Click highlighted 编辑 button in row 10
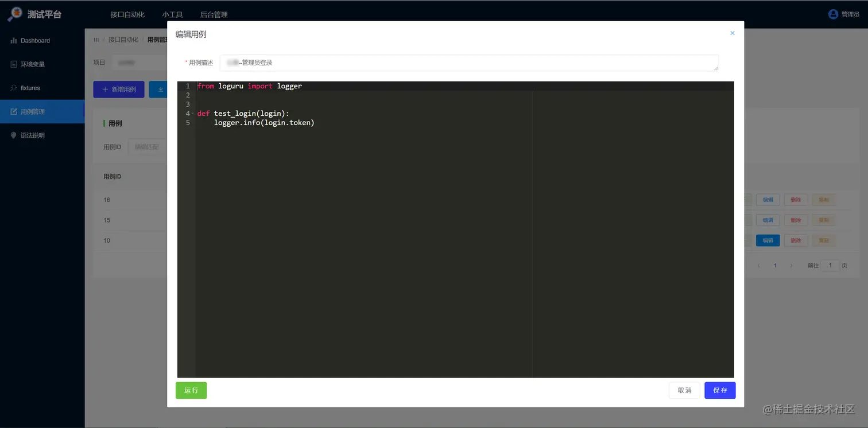This screenshot has height=428, width=868. pyautogui.click(x=768, y=240)
